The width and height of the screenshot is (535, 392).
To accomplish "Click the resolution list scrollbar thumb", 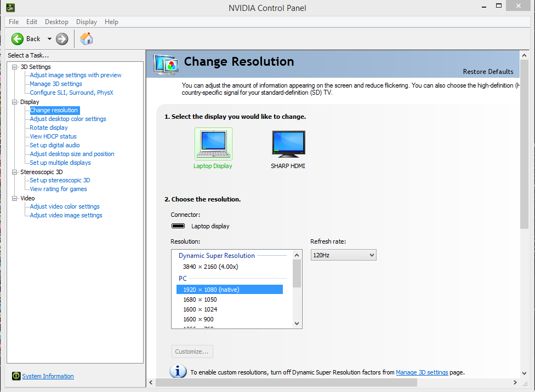I will point(297,273).
